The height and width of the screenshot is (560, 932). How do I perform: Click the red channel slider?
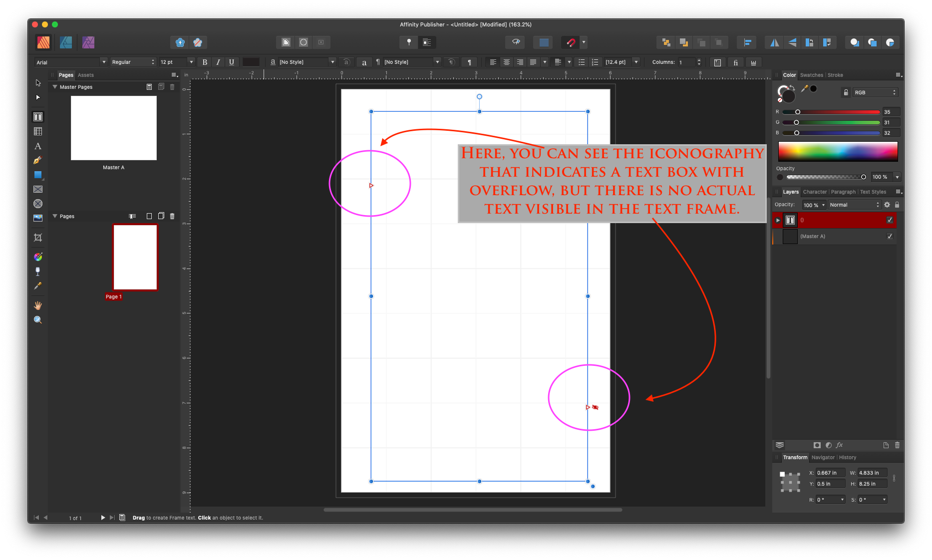click(831, 112)
